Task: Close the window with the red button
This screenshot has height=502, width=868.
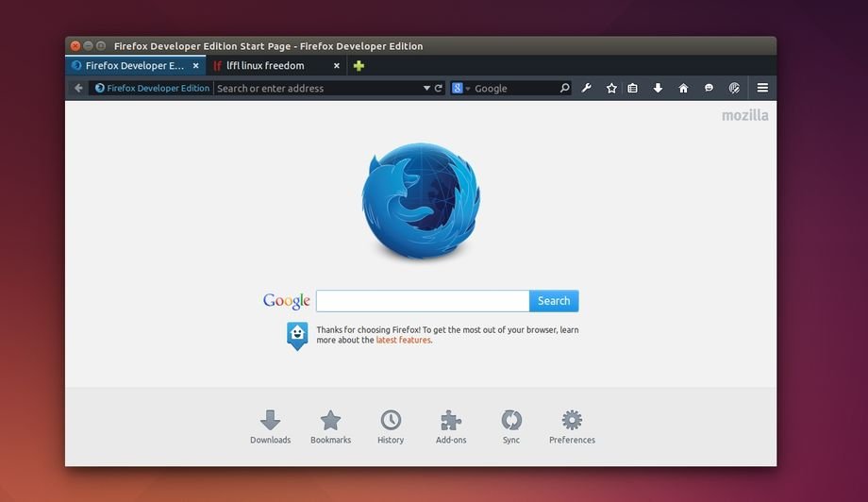Action: (75, 46)
